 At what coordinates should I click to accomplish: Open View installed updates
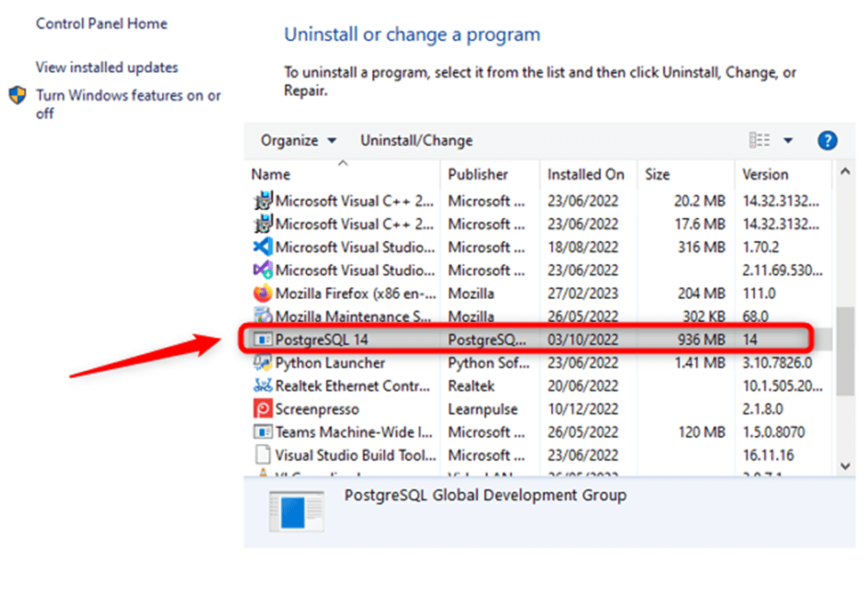point(106,67)
